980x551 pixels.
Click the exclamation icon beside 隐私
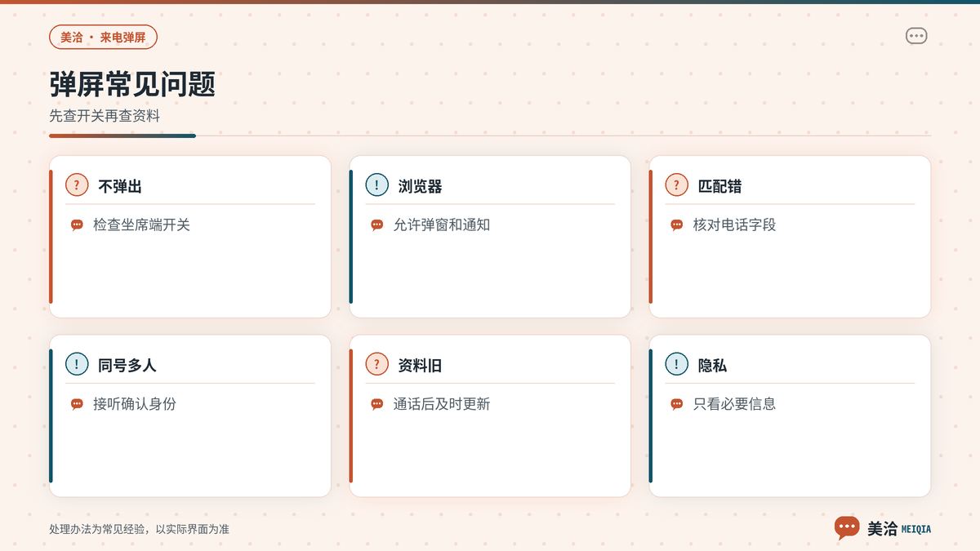pos(676,365)
